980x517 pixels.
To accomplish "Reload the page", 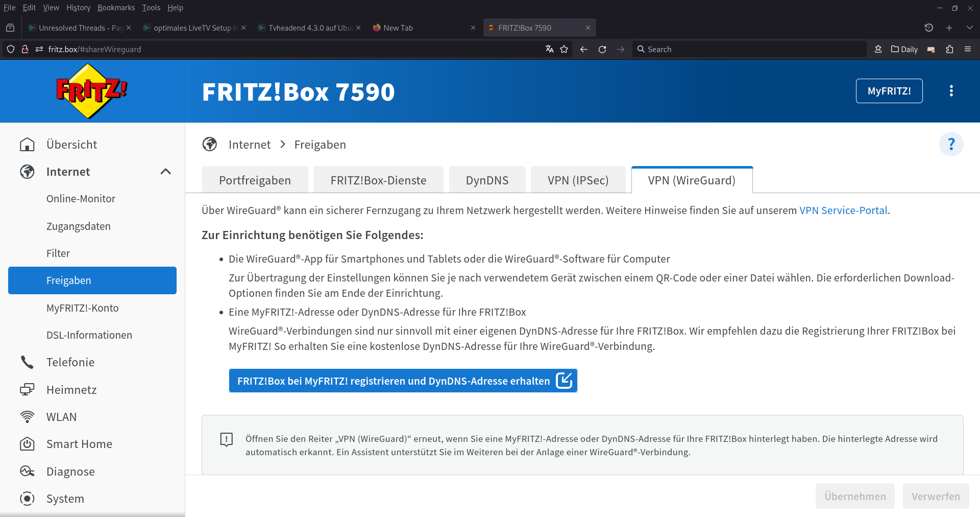I will click(602, 49).
